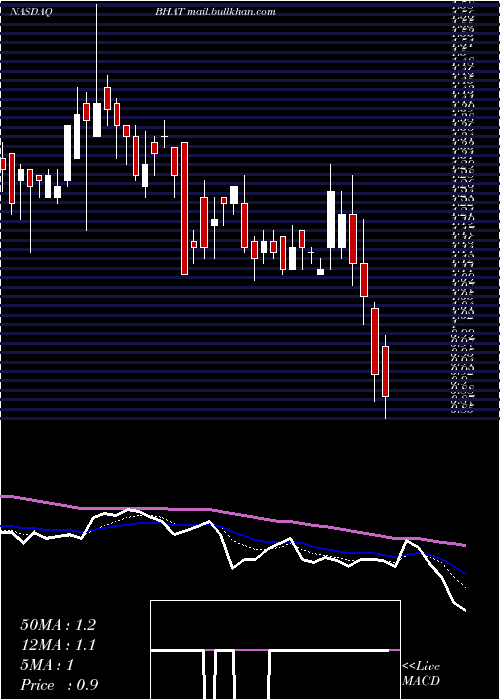Viewport: 500px width, 700px height.
Task: Click the Price : 0.9 readout
Action: (59, 685)
